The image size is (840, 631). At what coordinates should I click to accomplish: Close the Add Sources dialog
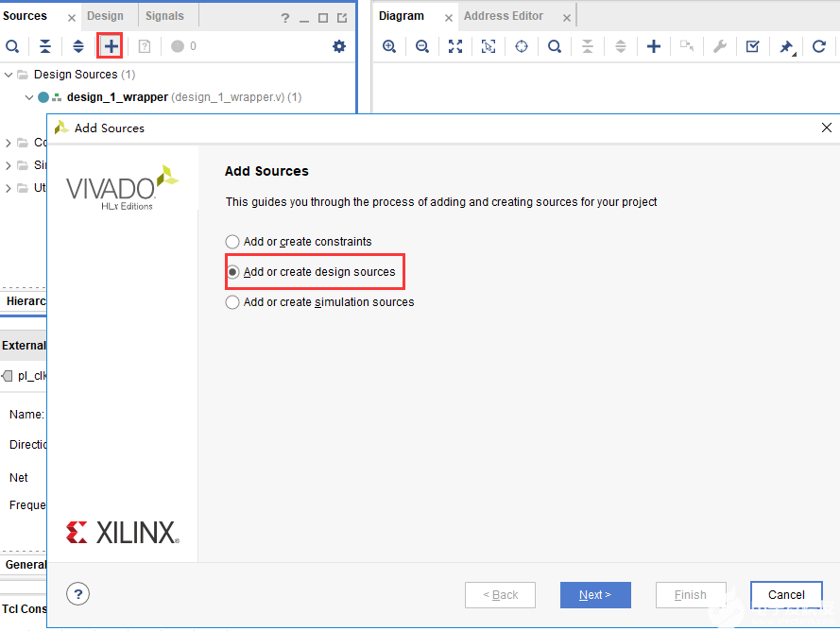(826, 128)
